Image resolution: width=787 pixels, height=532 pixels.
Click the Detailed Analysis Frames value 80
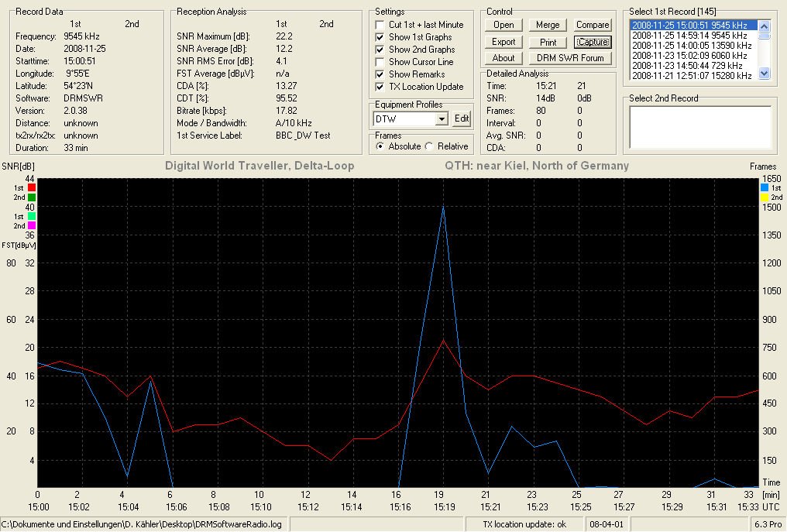pyautogui.click(x=541, y=111)
